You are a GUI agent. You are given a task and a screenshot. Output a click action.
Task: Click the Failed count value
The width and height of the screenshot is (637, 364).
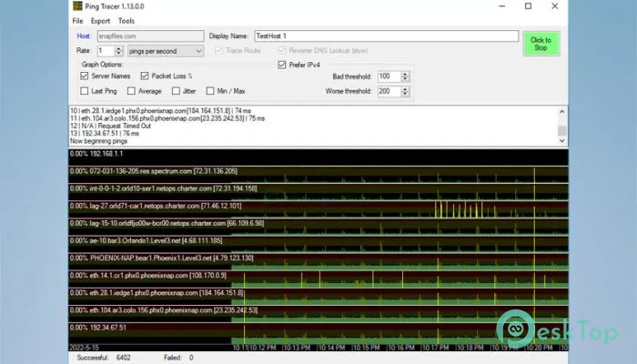point(191,358)
